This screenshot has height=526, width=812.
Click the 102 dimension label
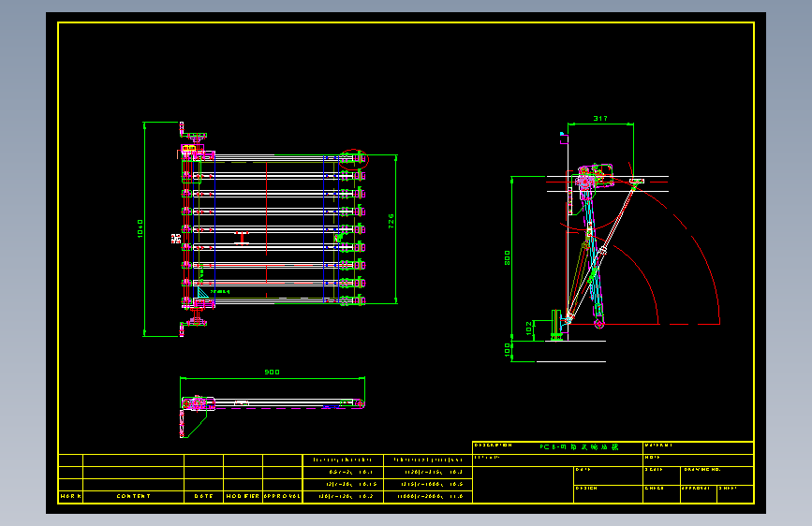click(529, 329)
